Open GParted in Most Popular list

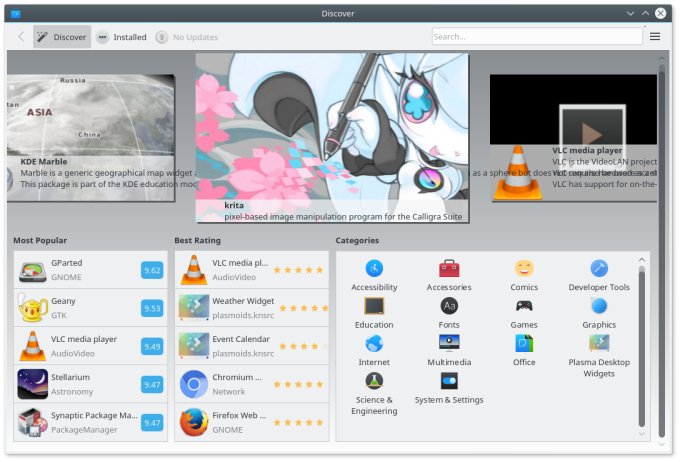point(91,270)
